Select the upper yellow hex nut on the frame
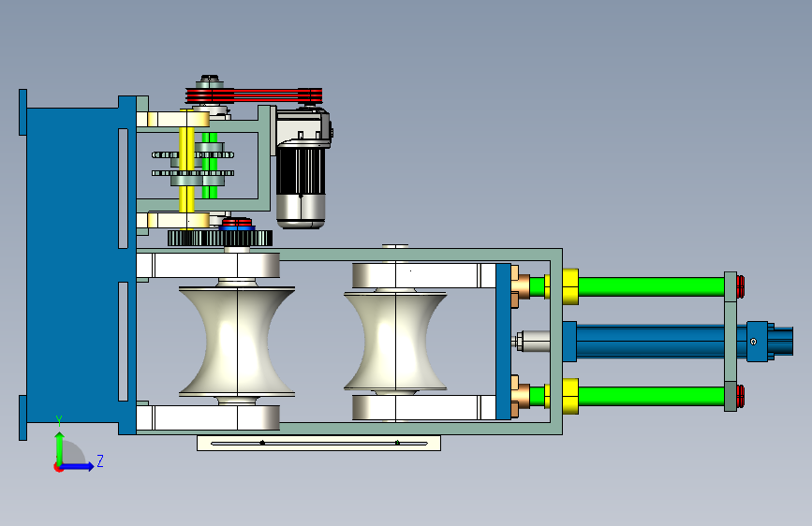The height and width of the screenshot is (526, 812). [570, 286]
